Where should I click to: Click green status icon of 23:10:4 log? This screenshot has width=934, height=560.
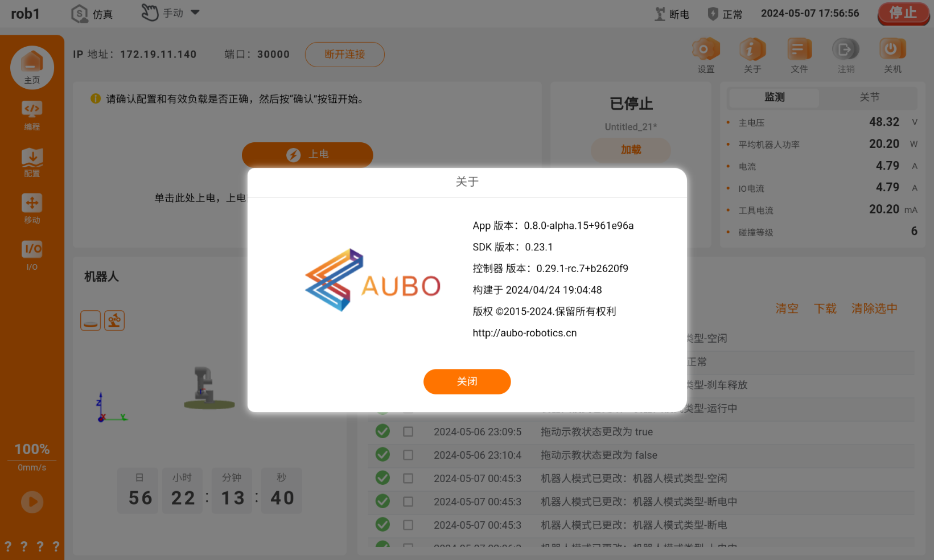pos(382,455)
